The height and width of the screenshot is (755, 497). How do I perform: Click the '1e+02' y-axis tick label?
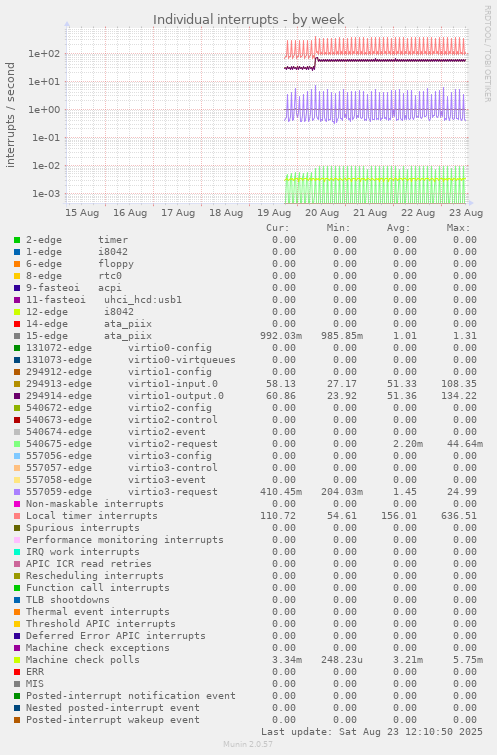pyautogui.click(x=44, y=54)
